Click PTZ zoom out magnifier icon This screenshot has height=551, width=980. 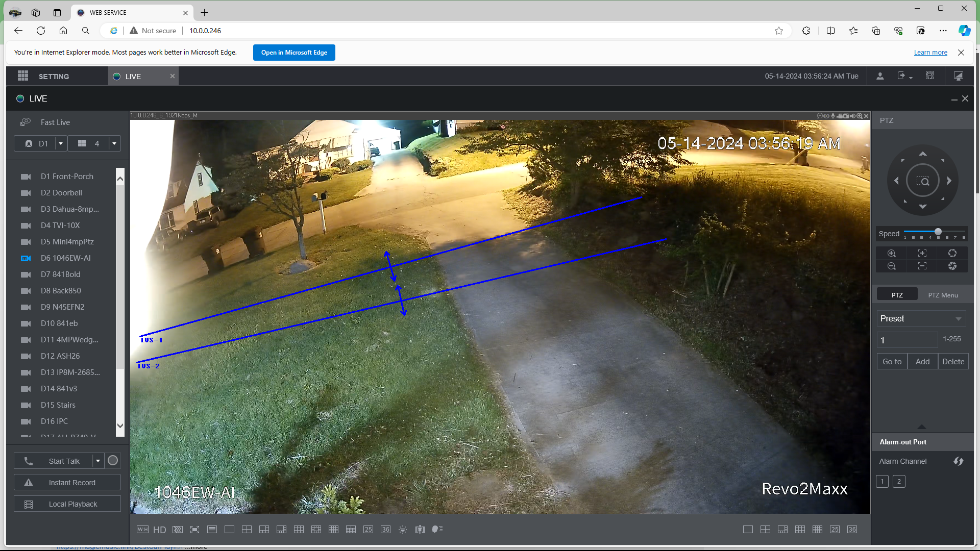coord(892,266)
